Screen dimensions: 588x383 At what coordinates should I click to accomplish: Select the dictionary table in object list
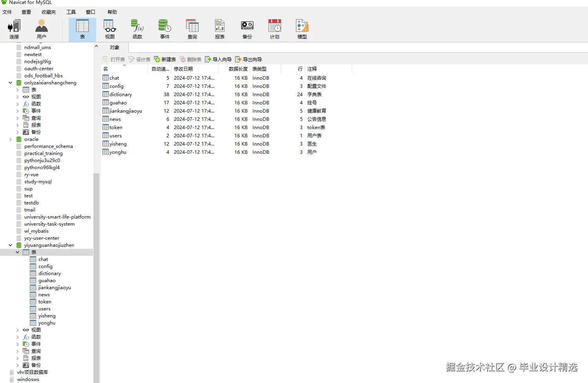pos(117,94)
